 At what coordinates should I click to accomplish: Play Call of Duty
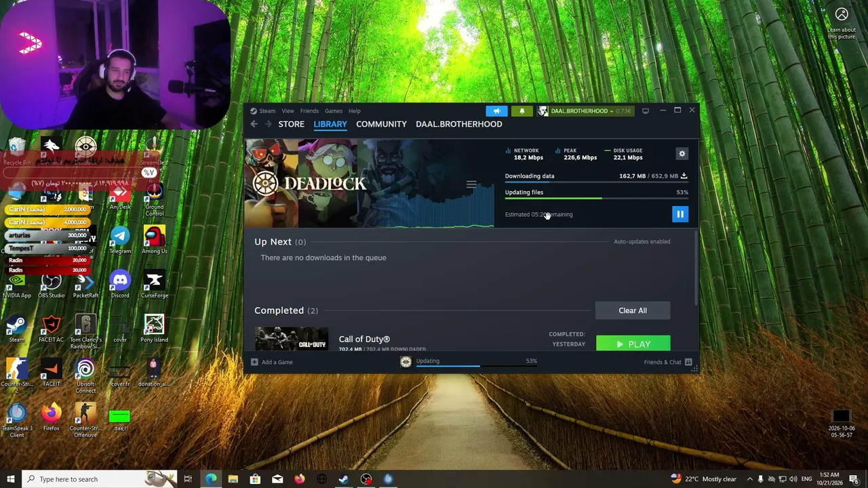click(x=633, y=344)
